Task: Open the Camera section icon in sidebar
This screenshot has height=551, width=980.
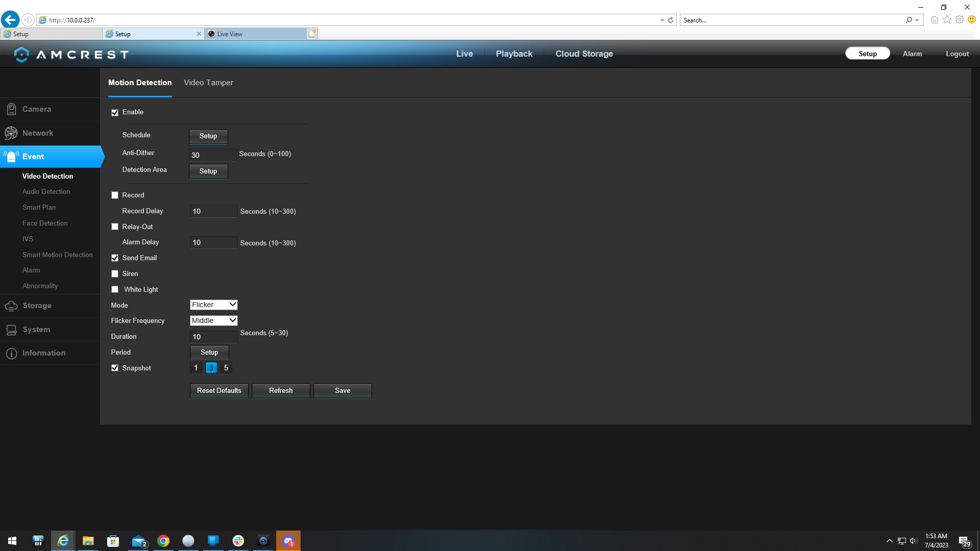Action: (x=11, y=109)
